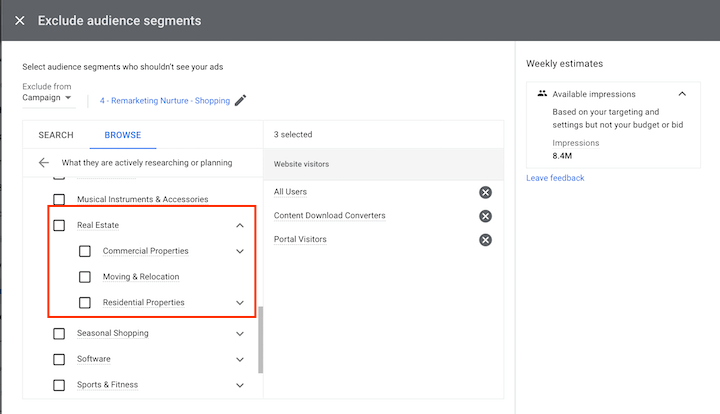The image size is (720, 414).
Task: Close the Exclude audience segments dialog
Action: coord(20,20)
